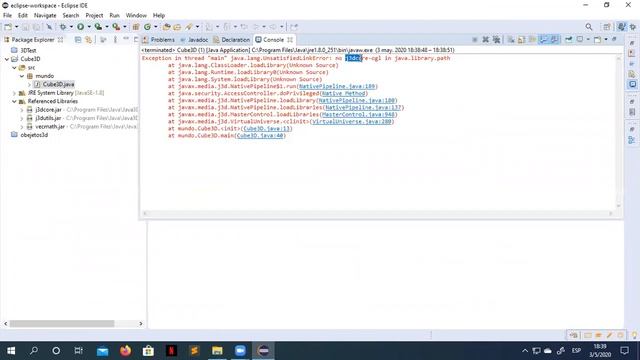This screenshot has width=640, height=360.
Task: Open VirtualUniverse.java:280 stack trace link
Action: click(x=352, y=121)
